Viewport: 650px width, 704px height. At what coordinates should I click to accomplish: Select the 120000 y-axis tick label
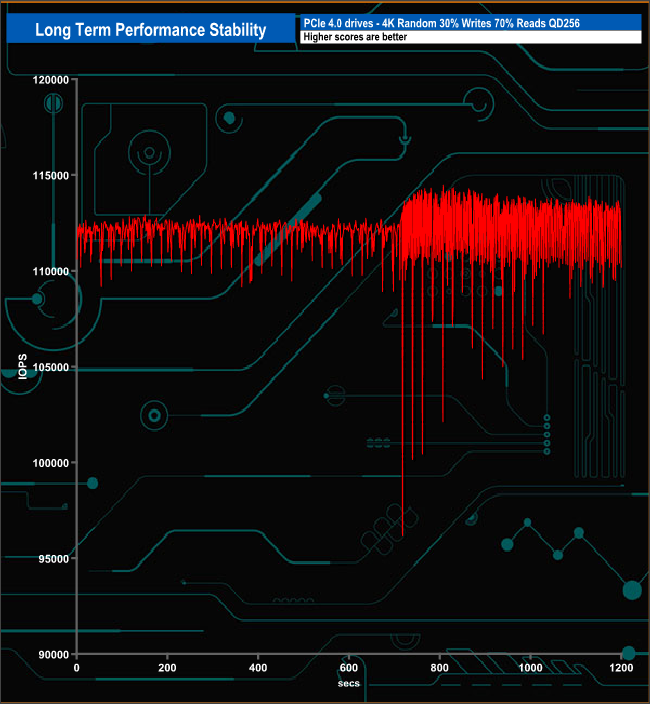[47, 80]
